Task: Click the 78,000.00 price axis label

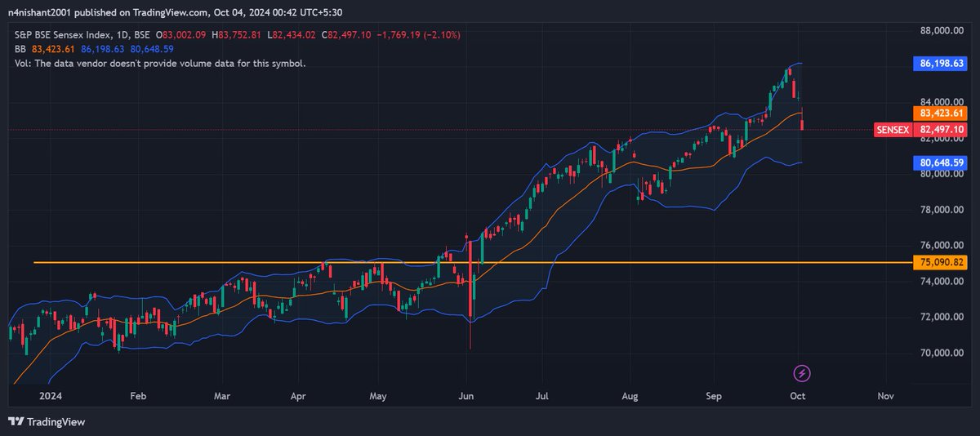Action: (x=941, y=210)
